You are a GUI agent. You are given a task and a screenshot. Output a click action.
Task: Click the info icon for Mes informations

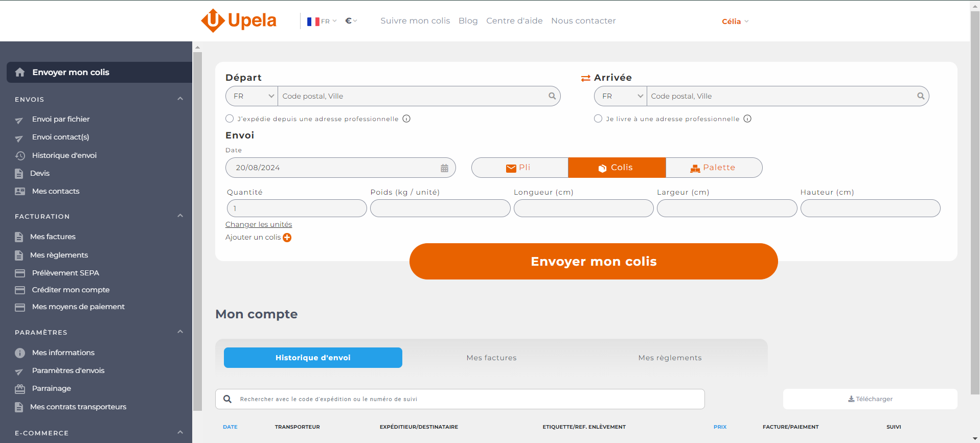[x=20, y=353]
